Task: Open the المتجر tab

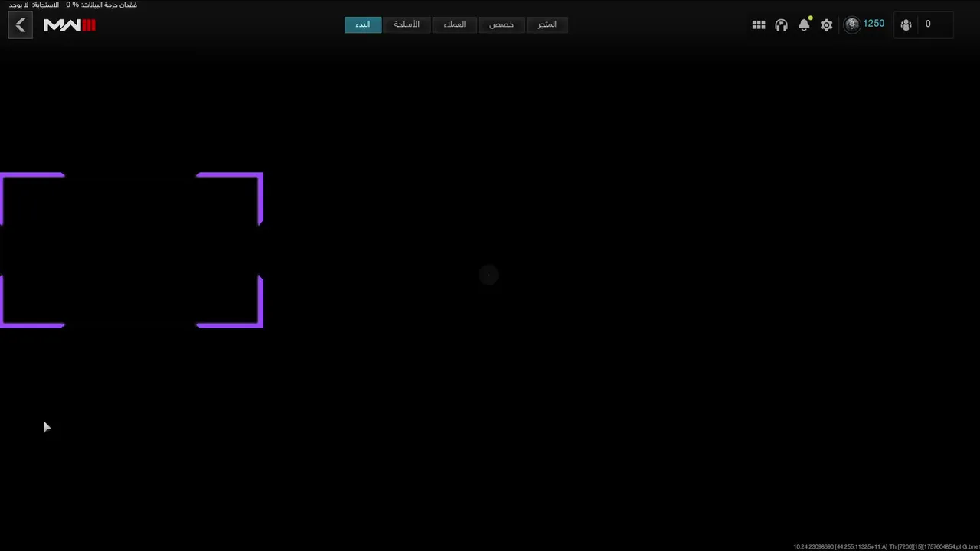Action: tap(547, 24)
